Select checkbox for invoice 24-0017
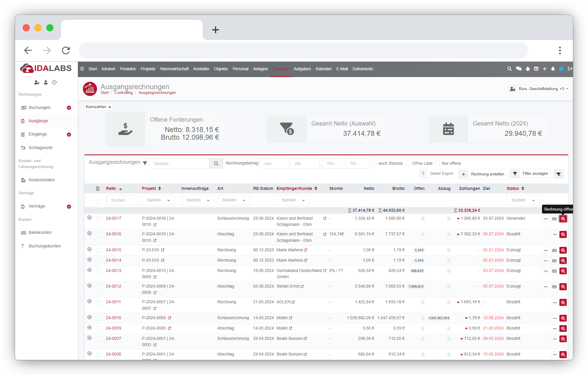 [x=98, y=219]
